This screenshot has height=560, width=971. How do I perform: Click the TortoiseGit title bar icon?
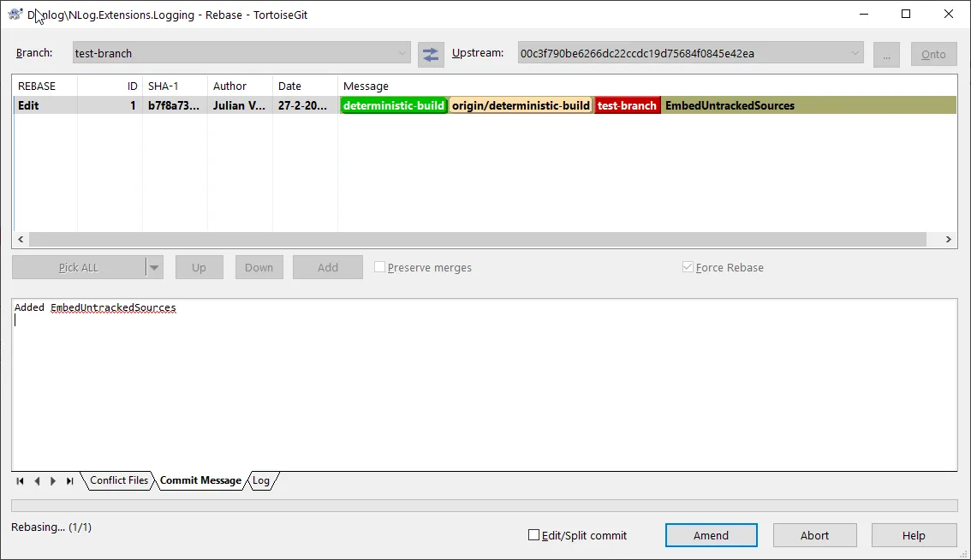(15, 15)
